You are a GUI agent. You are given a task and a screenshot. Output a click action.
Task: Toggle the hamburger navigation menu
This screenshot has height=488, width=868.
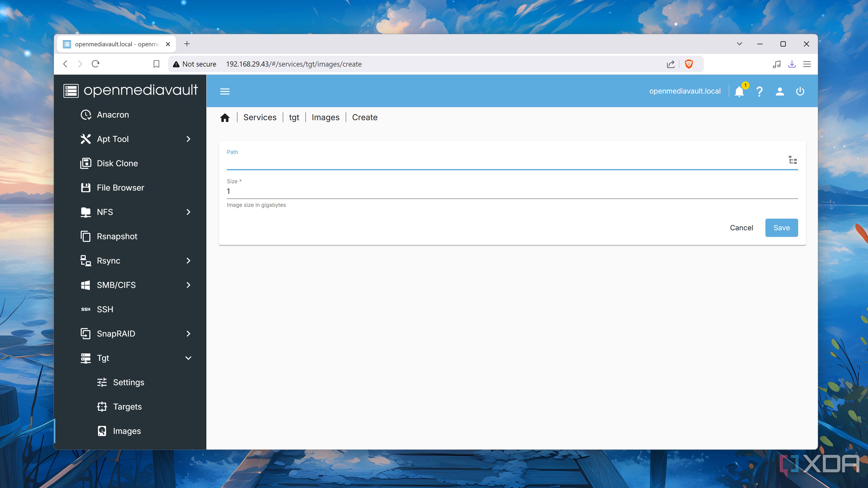coord(225,91)
